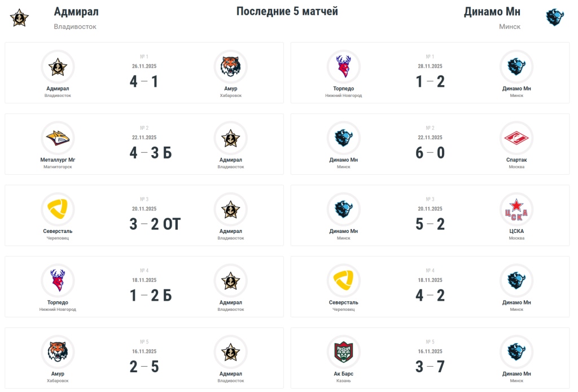Click the Severstal logo facing Dinamo Mn
The height and width of the screenshot is (392, 578).
344,280
